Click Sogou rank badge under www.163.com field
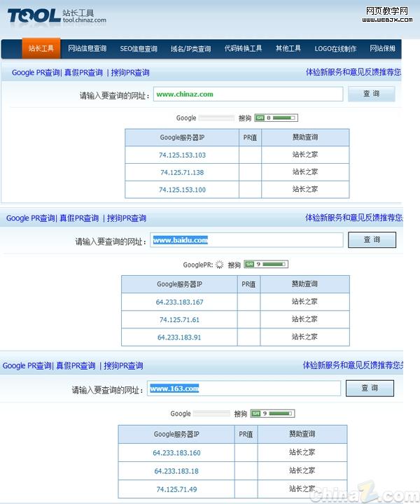Image resolution: width=420 pixels, height=504 pixels. [x=272, y=413]
